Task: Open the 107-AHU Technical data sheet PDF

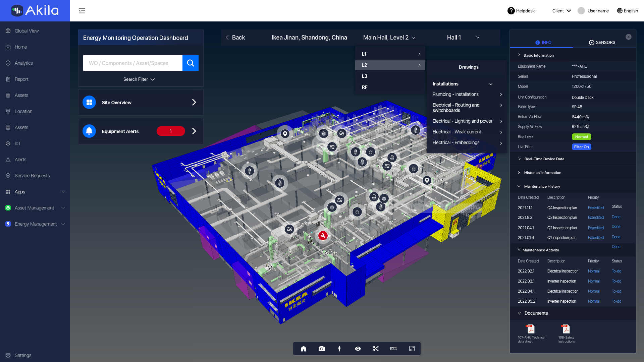Action: click(530, 329)
